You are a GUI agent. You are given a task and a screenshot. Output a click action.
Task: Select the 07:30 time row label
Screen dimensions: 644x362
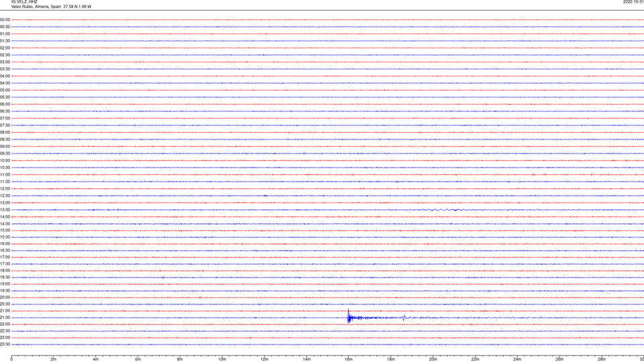(5, 125)
